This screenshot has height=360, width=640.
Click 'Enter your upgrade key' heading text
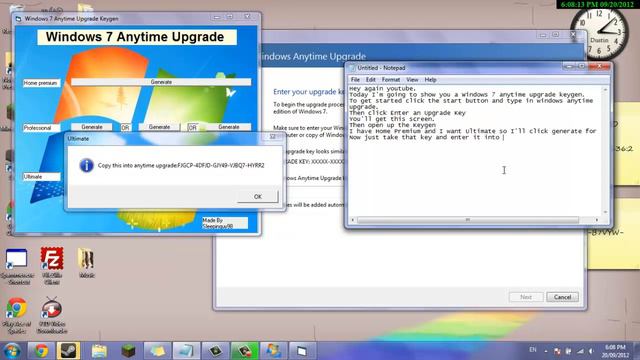309,92
